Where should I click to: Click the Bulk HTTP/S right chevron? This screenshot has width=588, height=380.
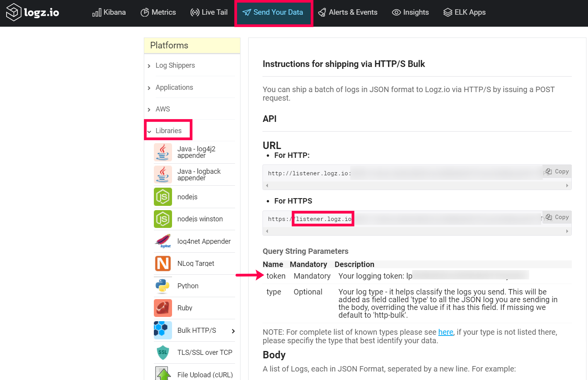point(233,331)
